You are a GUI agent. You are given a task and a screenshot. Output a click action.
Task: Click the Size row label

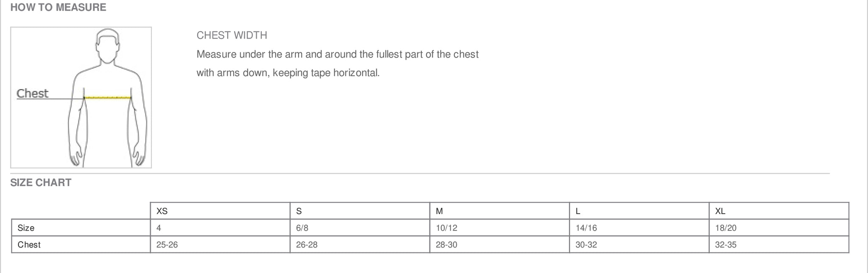coord(26,228)
